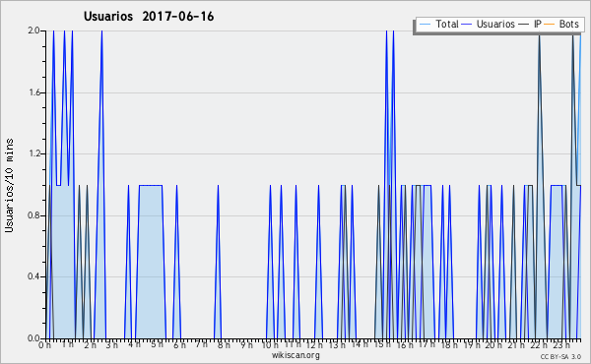Click the 13 h x-axis label
591x364 pixels.
click(x=337, y=345)
